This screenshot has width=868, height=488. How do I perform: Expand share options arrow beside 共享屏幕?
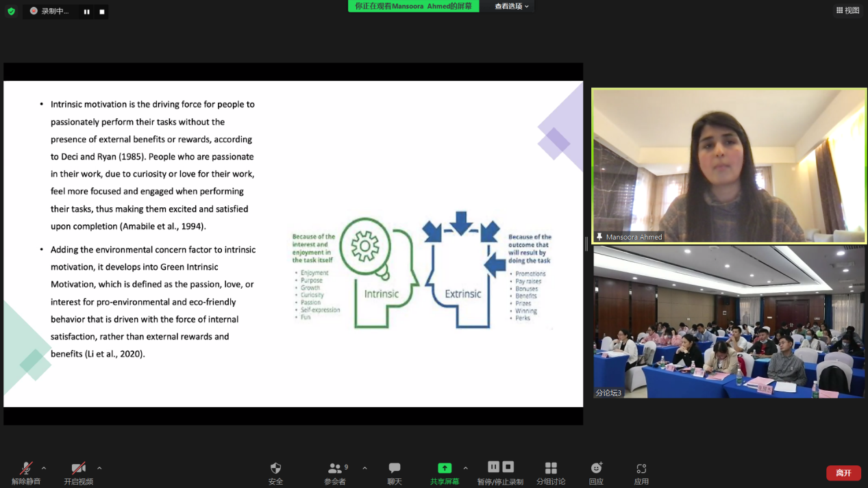466,469
